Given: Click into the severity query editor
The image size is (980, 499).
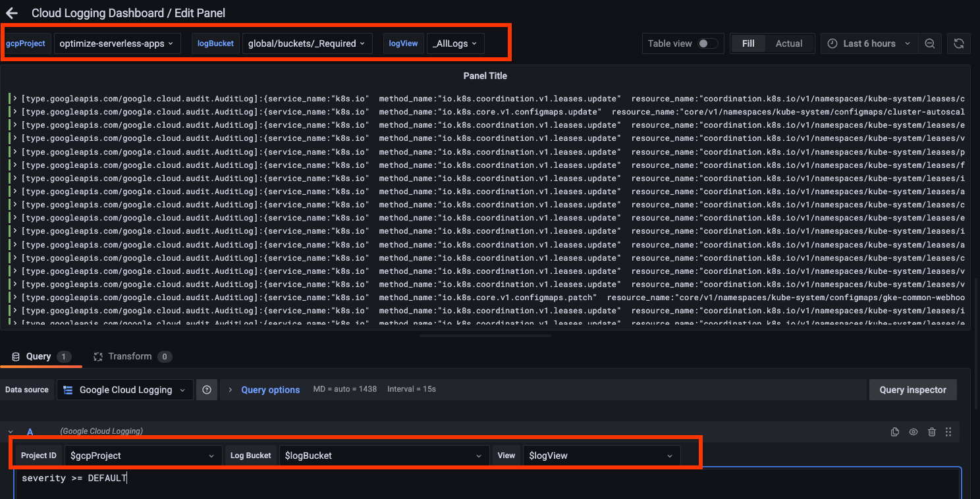Looking at the screenshot, I should click(487, 483).
